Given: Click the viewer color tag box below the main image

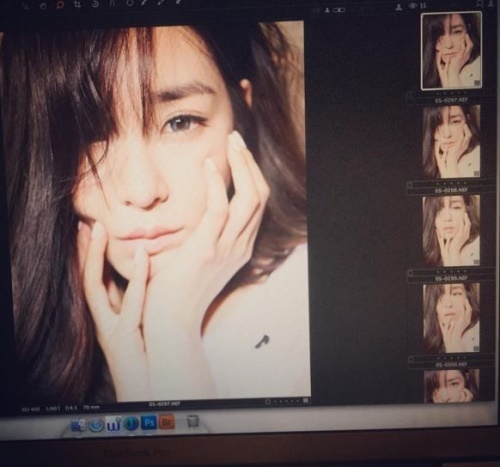Looking at the screenshot, I should coord(268,402).
